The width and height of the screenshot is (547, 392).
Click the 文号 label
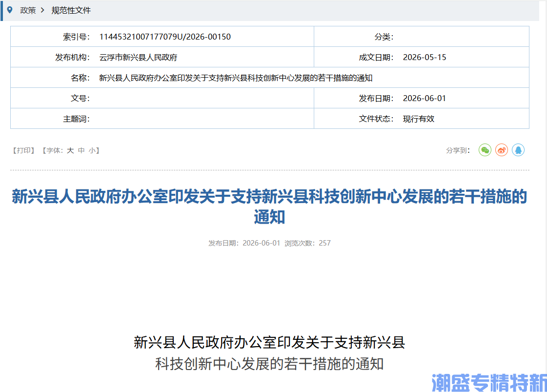(80, 99)
